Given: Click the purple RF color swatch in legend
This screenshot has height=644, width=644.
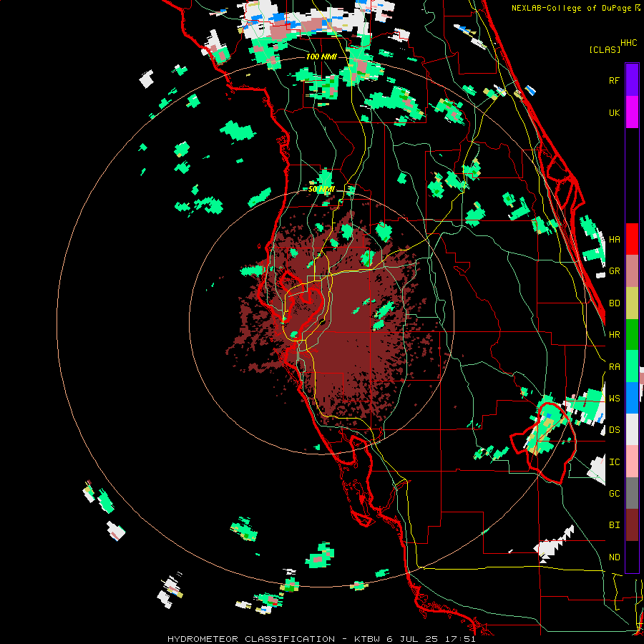Looking at the screenshot, I should click(632, 80).
